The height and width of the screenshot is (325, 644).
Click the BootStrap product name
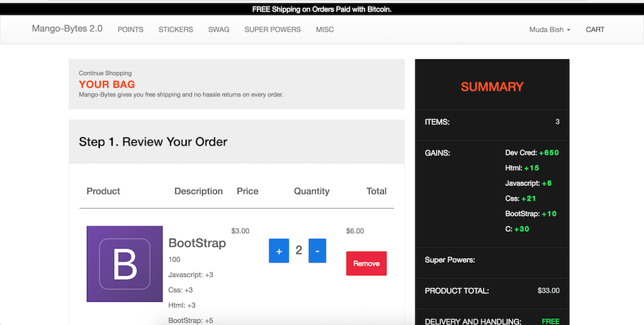[x=197, y=243]
